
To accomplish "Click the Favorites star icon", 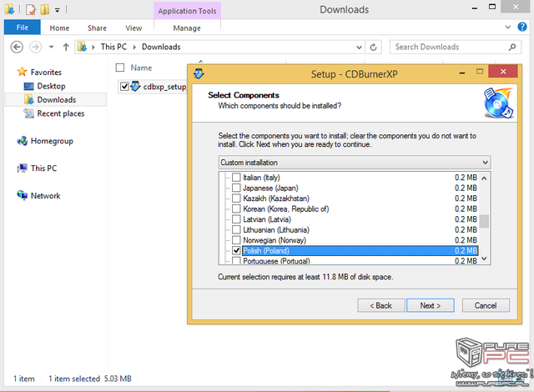I will [x=23, y=72].
